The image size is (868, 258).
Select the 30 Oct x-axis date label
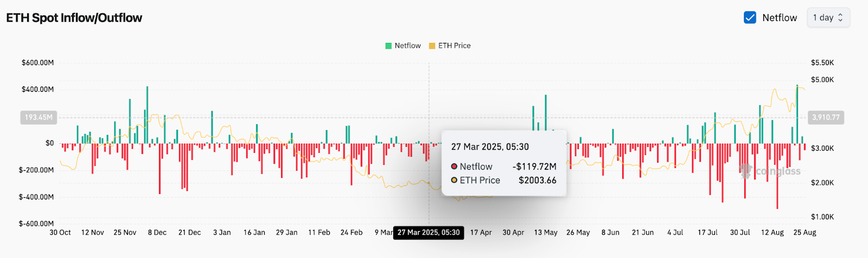tap(60, 233)
